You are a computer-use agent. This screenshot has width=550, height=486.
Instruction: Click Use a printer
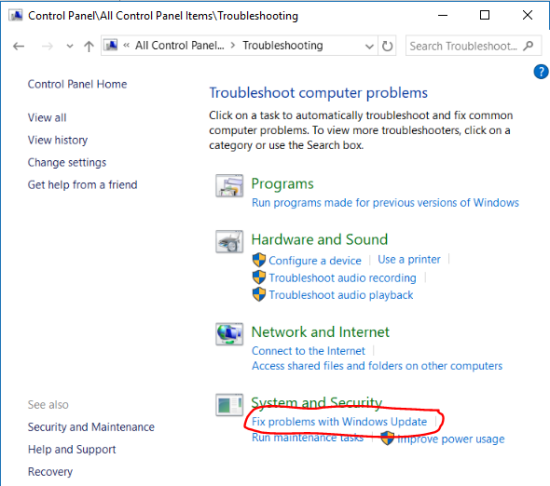coord(409,259)
